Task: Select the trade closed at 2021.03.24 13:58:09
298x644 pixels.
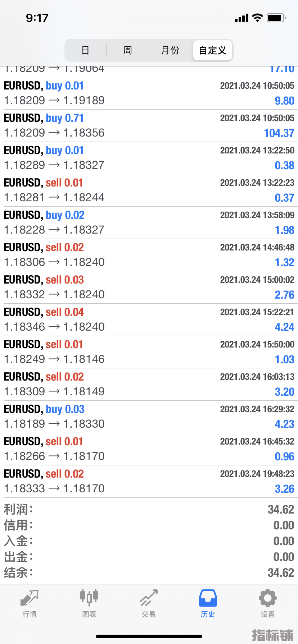Action: pos(149,223)
